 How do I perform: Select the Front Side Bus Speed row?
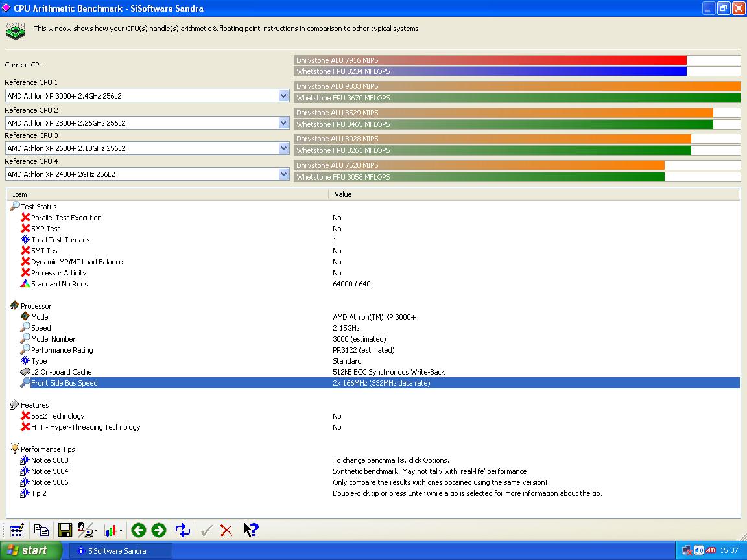click(x=380, y=383)
